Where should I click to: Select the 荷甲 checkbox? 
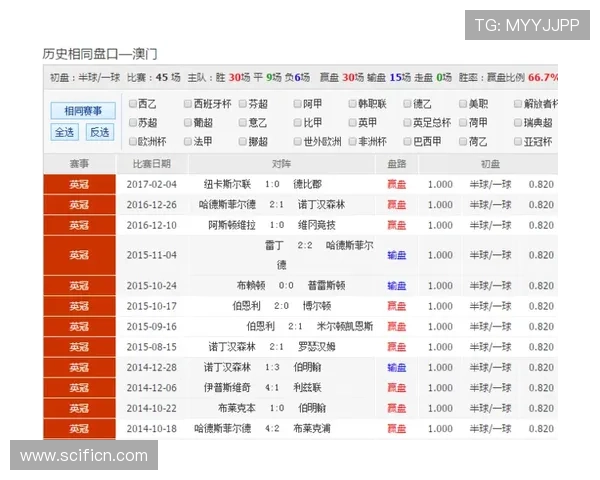point(463,122)
